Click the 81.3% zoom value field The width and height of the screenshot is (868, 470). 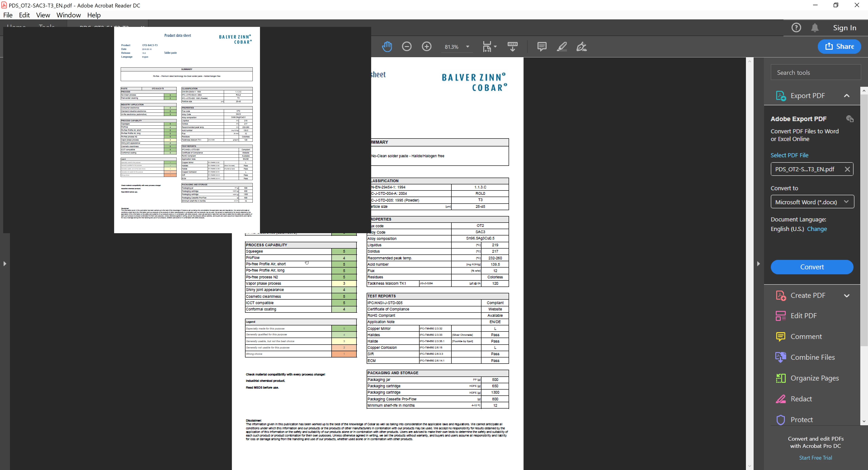coord(452,47)
